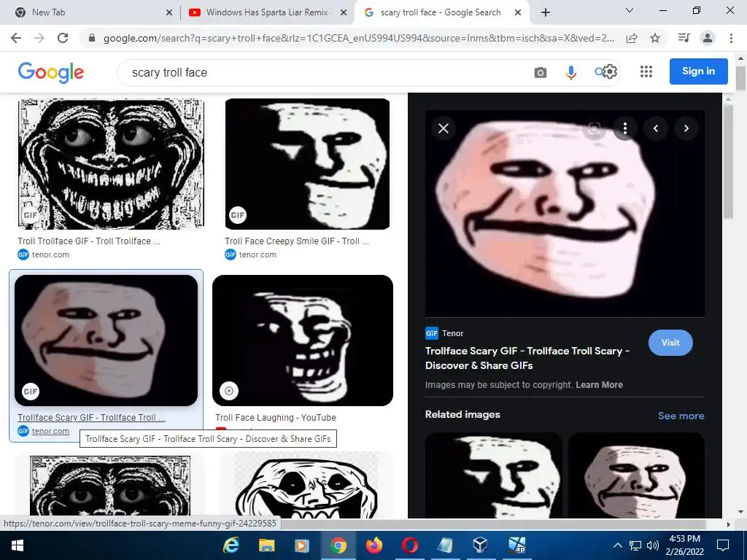747x560 pixels.
Task: Start voice search with the microphone icon
Action: click(570, 72)
